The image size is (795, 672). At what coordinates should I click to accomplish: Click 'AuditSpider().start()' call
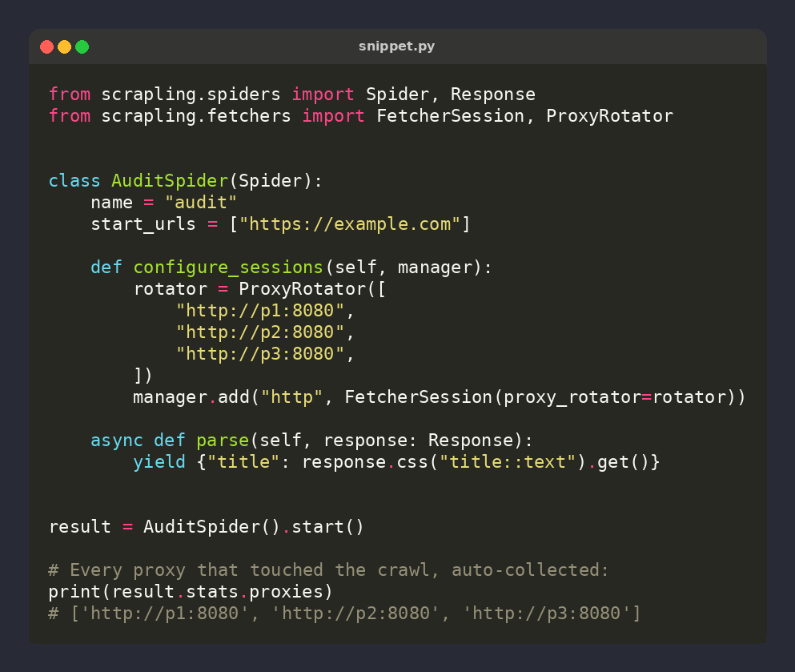click(x=254, y=528)
